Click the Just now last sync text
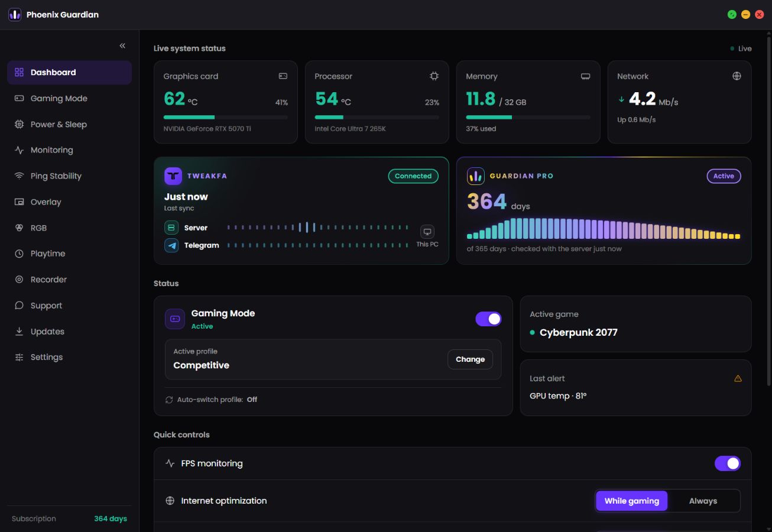 tap(186, 197)
